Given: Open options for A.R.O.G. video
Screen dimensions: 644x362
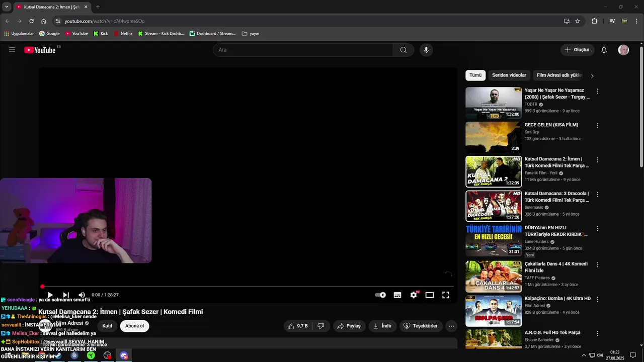Looking at the screenshot, I should pos(598,333).
